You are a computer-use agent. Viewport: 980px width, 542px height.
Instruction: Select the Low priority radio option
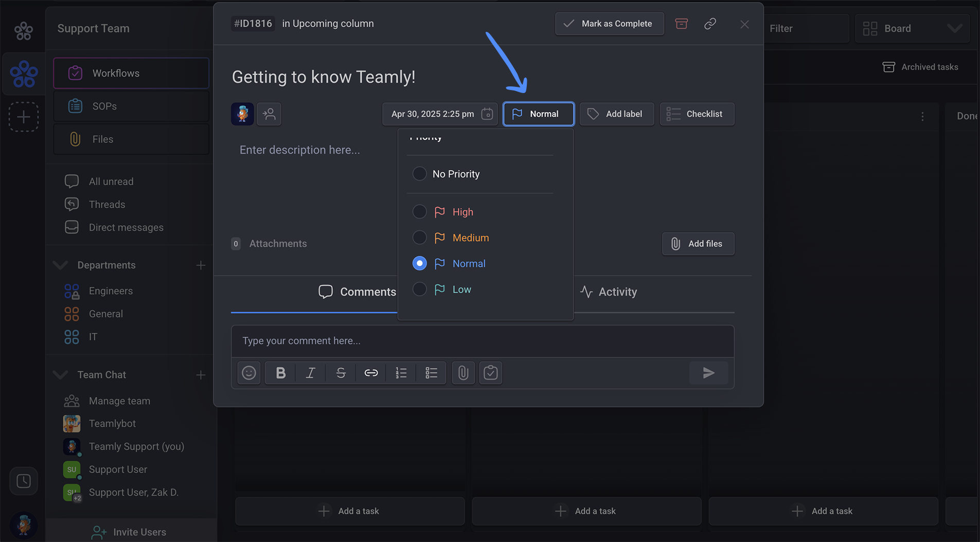(x=420, y=289)
